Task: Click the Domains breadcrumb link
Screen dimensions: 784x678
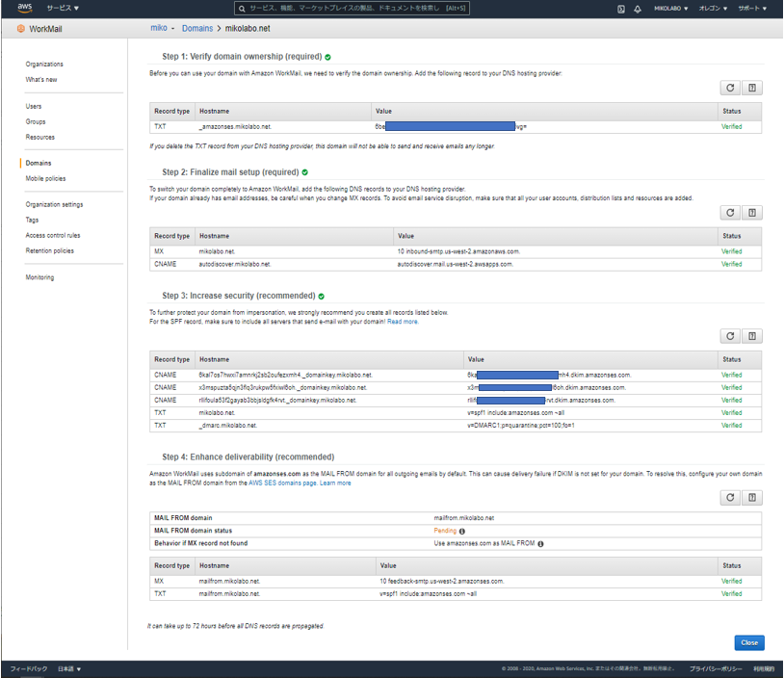Action: (197, 29)
